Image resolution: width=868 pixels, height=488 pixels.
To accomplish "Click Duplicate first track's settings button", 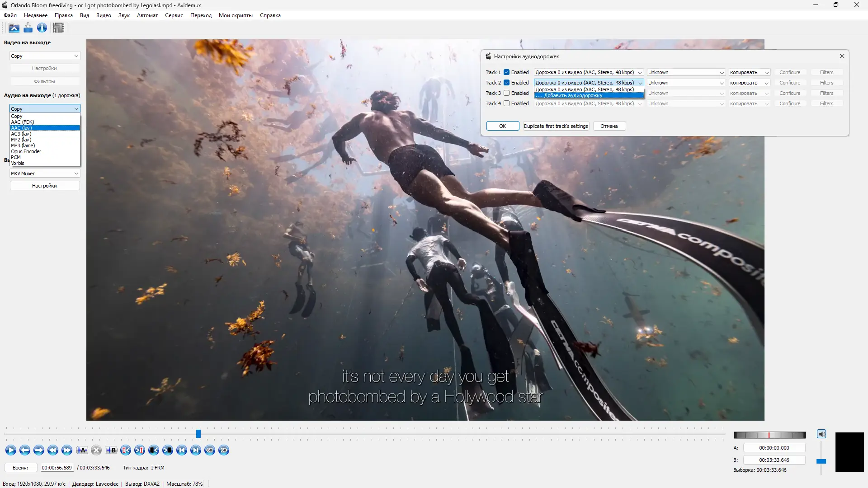I will coord(556,126).
